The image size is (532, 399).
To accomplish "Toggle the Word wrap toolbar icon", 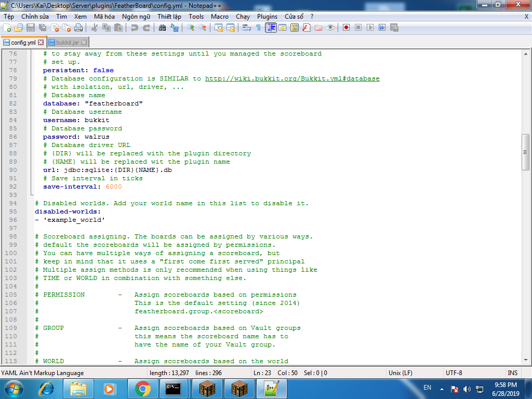I will tap(247, 28).
